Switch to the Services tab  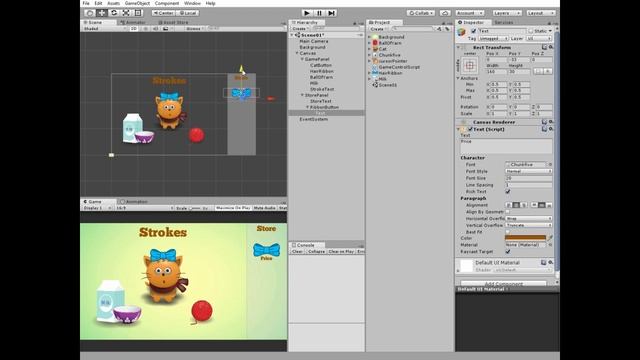tap(504, 22)
